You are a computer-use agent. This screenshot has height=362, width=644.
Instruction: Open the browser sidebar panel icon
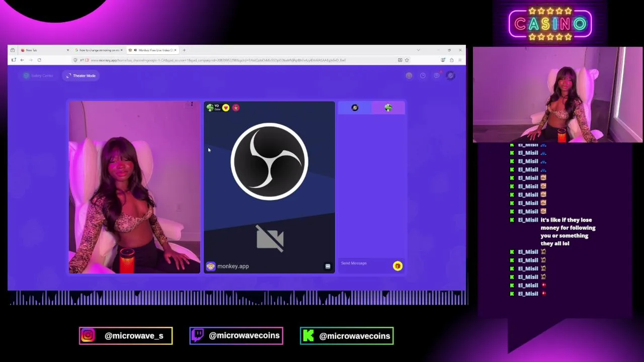pos(14,60)
